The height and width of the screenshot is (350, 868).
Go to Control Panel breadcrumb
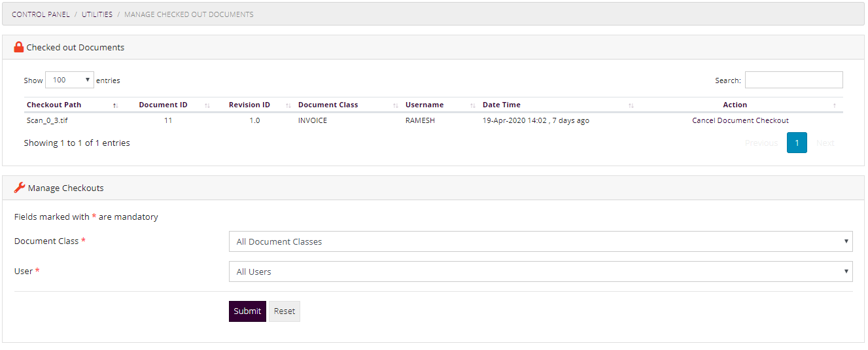(x=41, y=14)
